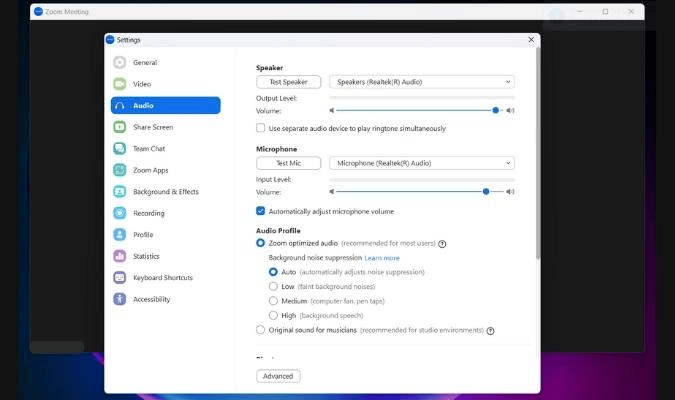The width and height of the screenshot is (675, 400).
Task: Click the microphone volume slider handle
Action: [486, 192]
